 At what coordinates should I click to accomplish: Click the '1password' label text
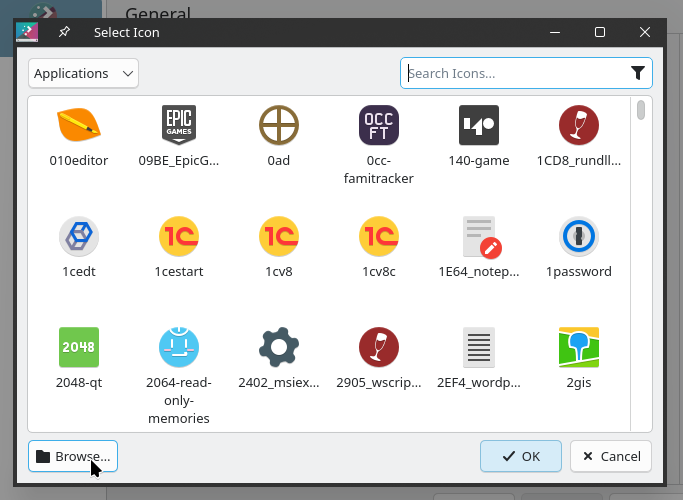point(579,271)
